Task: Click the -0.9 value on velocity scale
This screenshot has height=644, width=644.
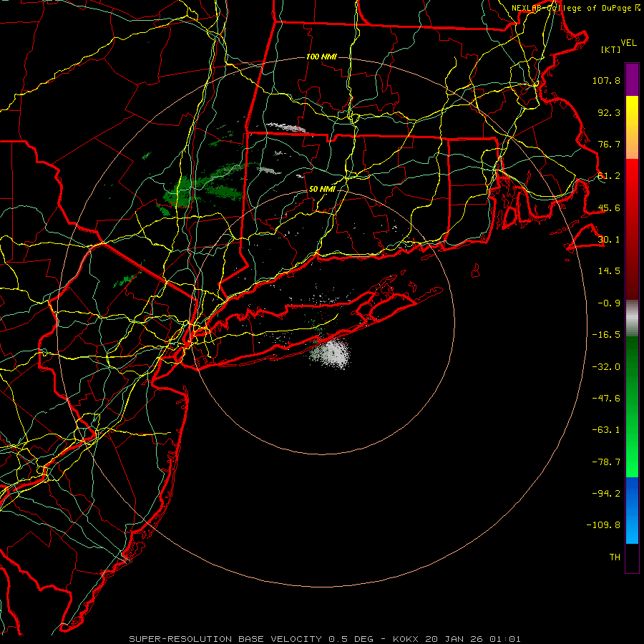Action: 609,303
